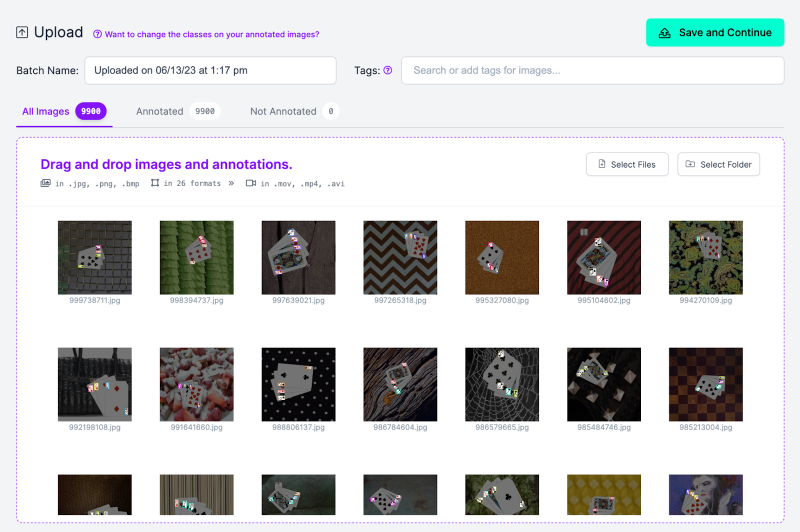Click the Tags search input field

(x=592, y=70)
